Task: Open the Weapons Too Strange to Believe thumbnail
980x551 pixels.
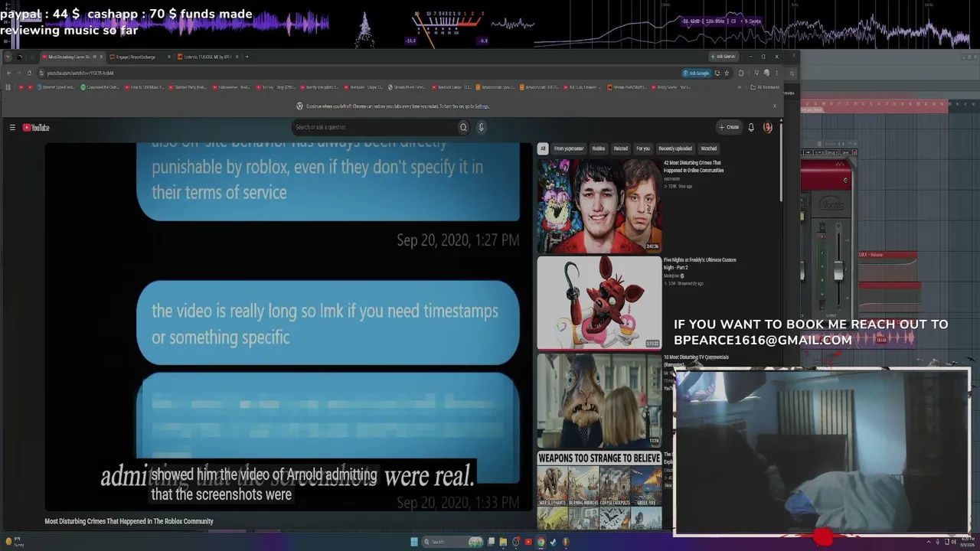Action: point(599,490)
